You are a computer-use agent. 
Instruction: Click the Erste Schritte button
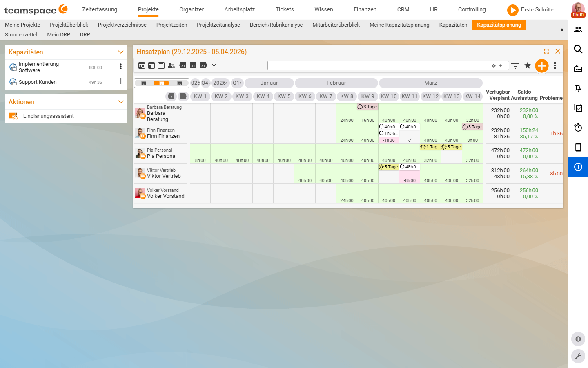tap(530, 10)
